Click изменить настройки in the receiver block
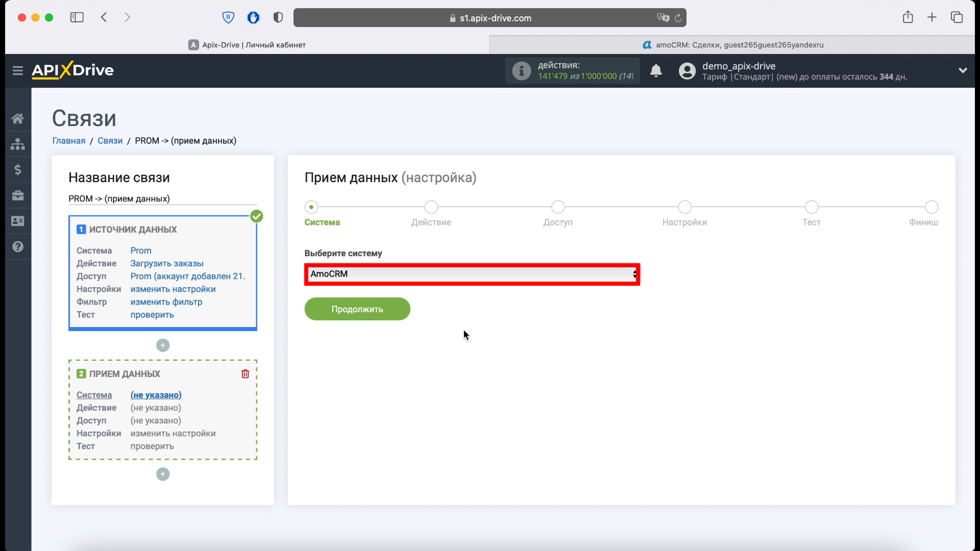 click(x=173, y=433)
